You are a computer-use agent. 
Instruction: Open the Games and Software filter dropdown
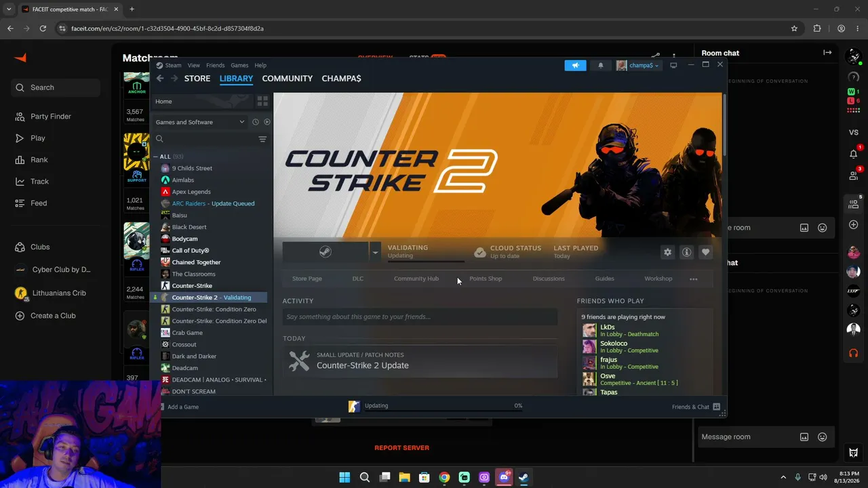200,122
